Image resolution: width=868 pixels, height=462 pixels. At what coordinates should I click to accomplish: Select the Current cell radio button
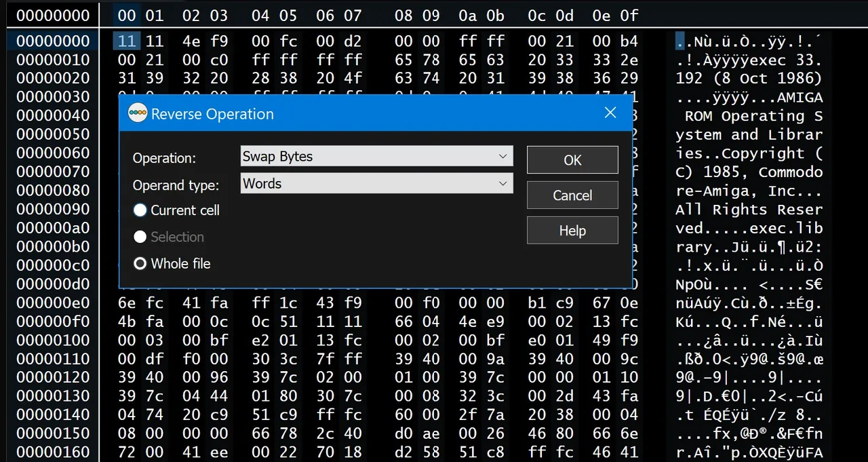click(140, 210)
